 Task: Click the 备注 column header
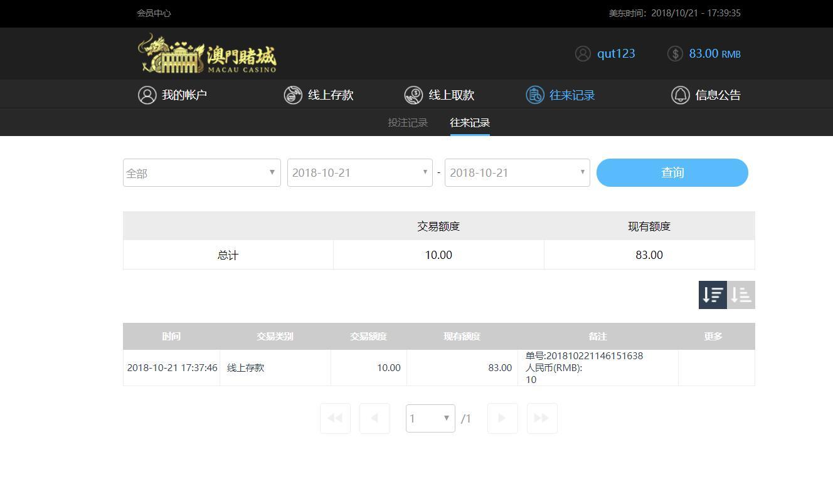(598, 337)
